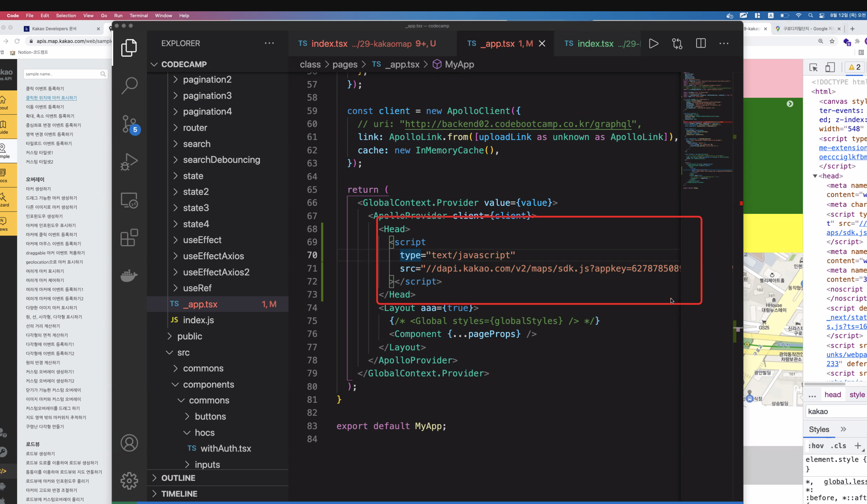The image size is (867, 504).
Task: Open the withAuth.tsx file
Action: (x=225, y=448)
